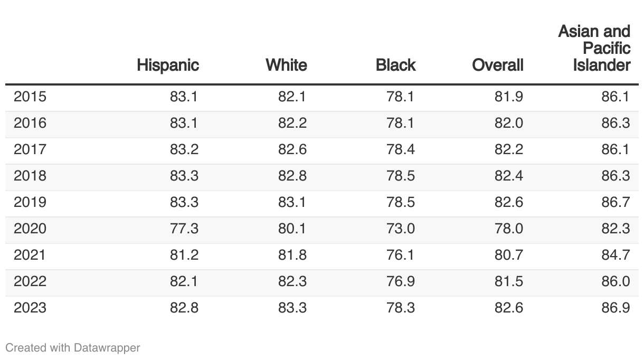Select the 2021 row label
This screenshot has width=644, height=360.
(30, 255)
